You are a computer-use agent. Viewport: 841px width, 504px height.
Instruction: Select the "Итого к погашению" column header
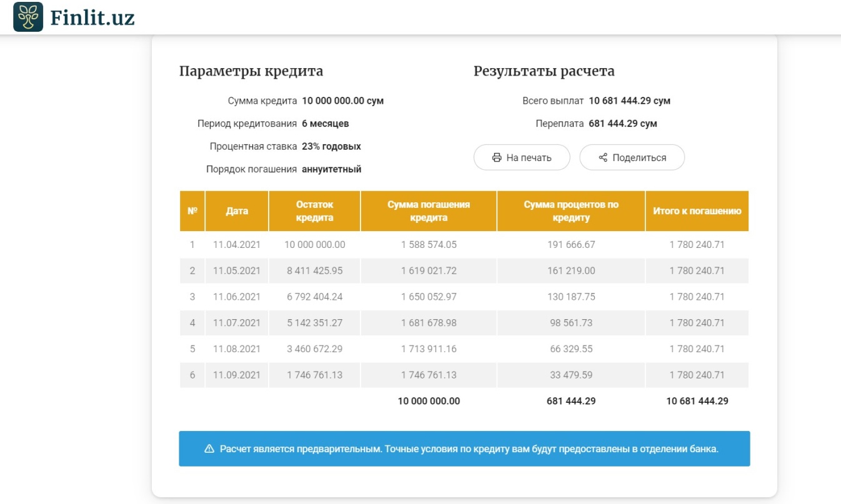coord(697,211)
